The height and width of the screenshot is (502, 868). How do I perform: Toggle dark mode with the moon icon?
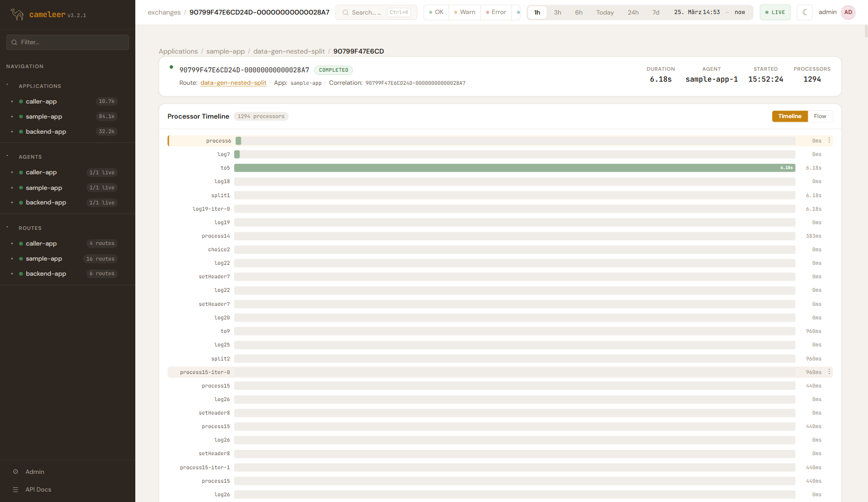point(805,12)
